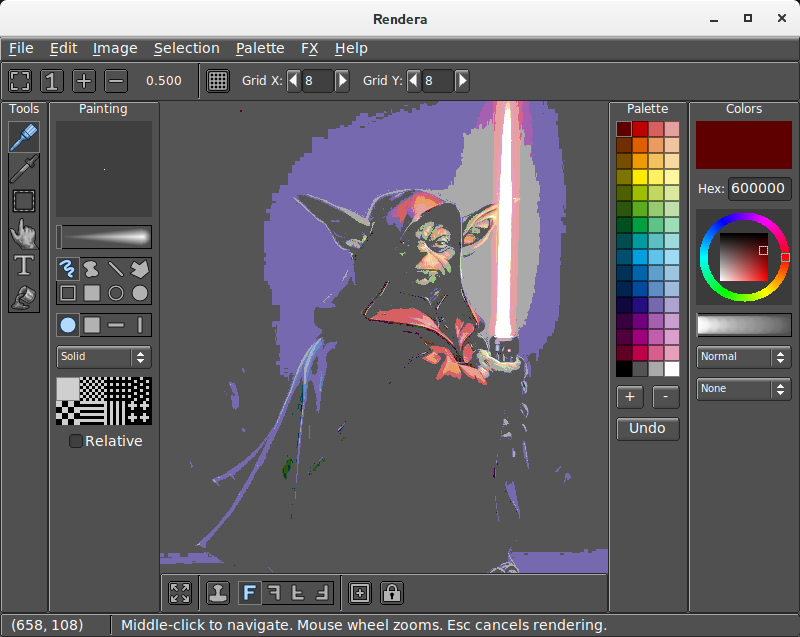
Task: Click the lock icon below canvas
Action: [391, 592]
